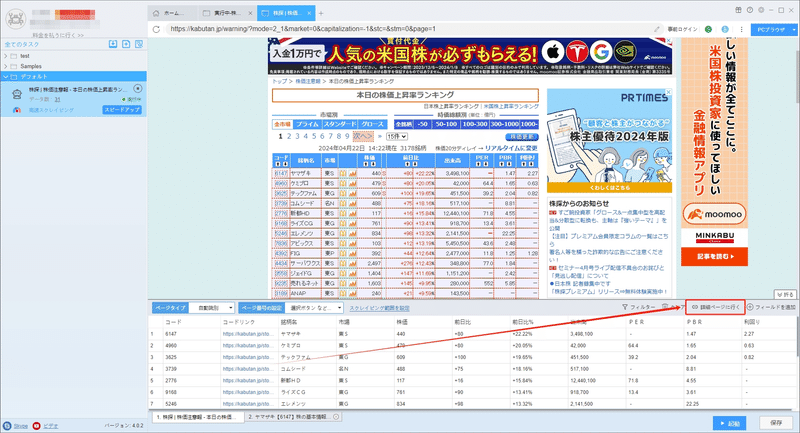Click the third sidebar header icon
800x433 pixels.
(x=139, y=44)
